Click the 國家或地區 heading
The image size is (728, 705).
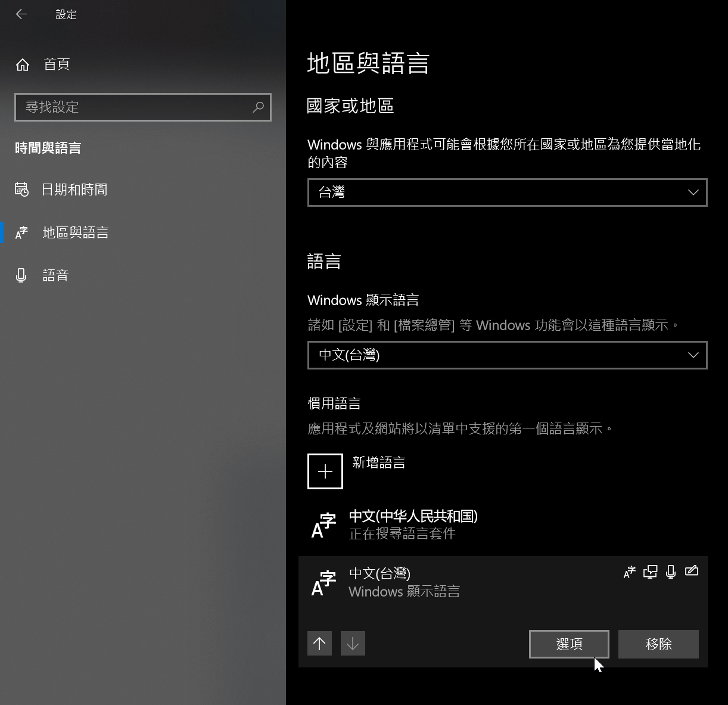350,106
